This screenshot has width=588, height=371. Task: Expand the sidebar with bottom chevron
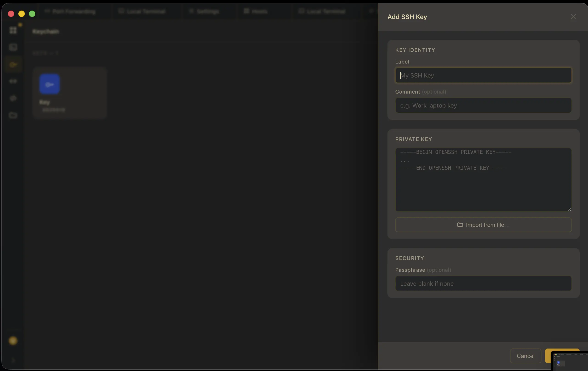[13, 360]
